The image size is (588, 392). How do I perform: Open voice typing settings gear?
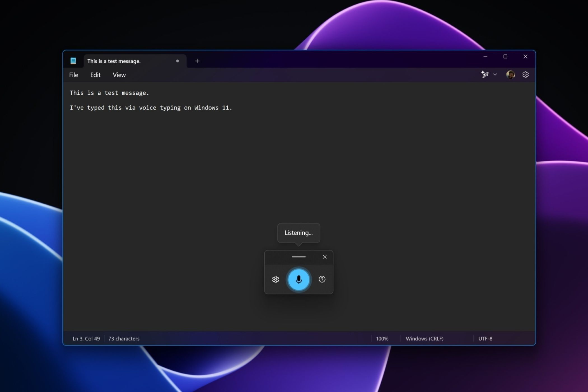point(276,279)
